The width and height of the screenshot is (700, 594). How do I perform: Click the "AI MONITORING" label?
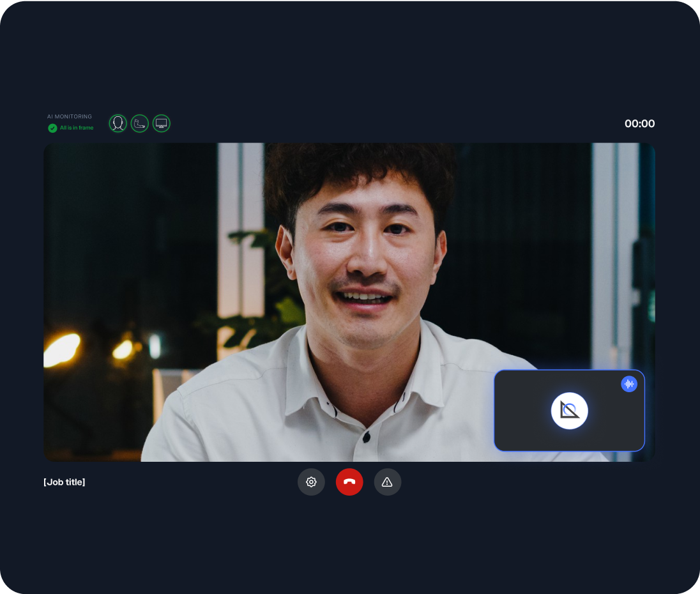coord(70,117)
